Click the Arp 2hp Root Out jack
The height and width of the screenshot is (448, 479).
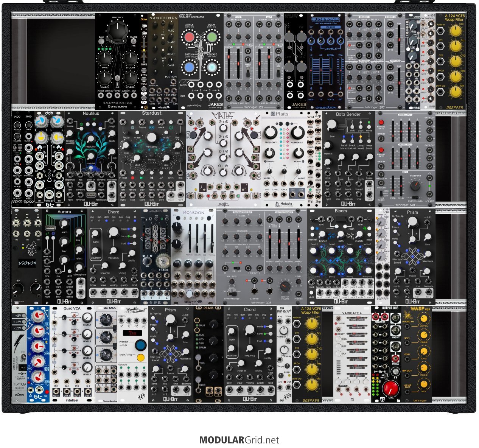coord(318,196)
